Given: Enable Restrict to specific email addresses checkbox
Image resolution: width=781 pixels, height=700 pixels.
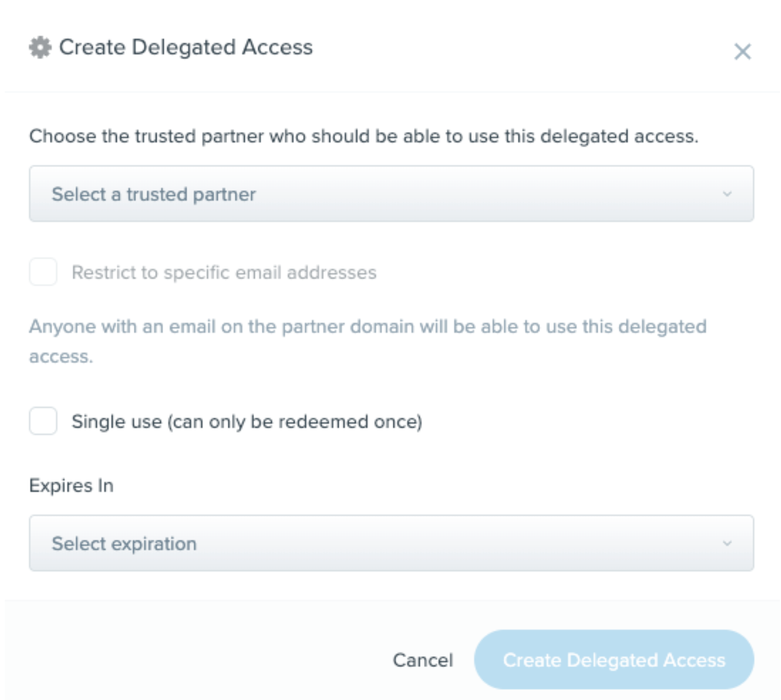Looking at the screenshot, I should [x=43, y=272].
